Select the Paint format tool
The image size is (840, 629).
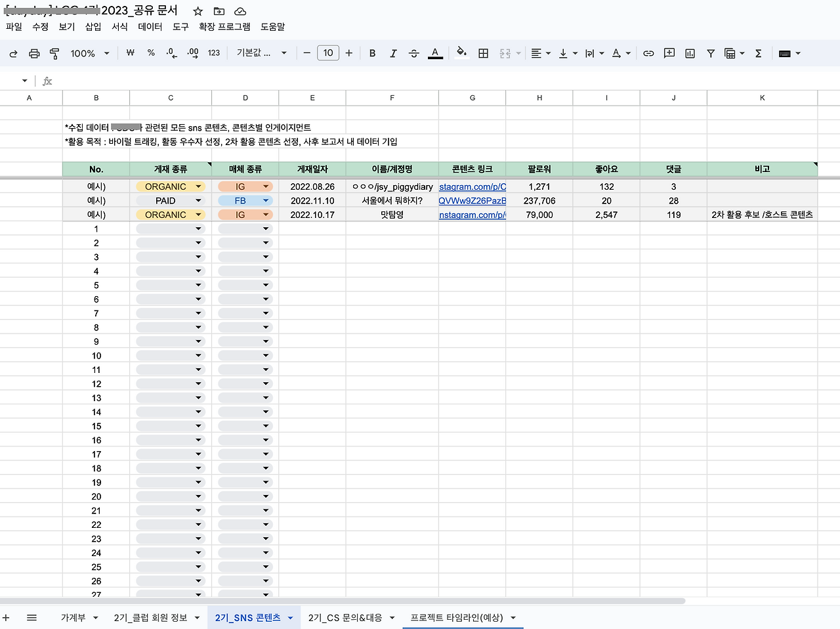tap(55, 53)
